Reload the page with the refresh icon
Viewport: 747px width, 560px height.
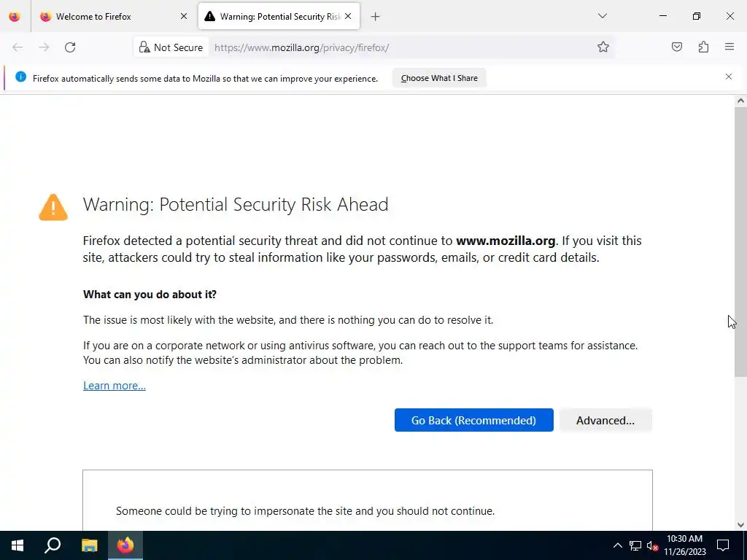coord(70,47)
